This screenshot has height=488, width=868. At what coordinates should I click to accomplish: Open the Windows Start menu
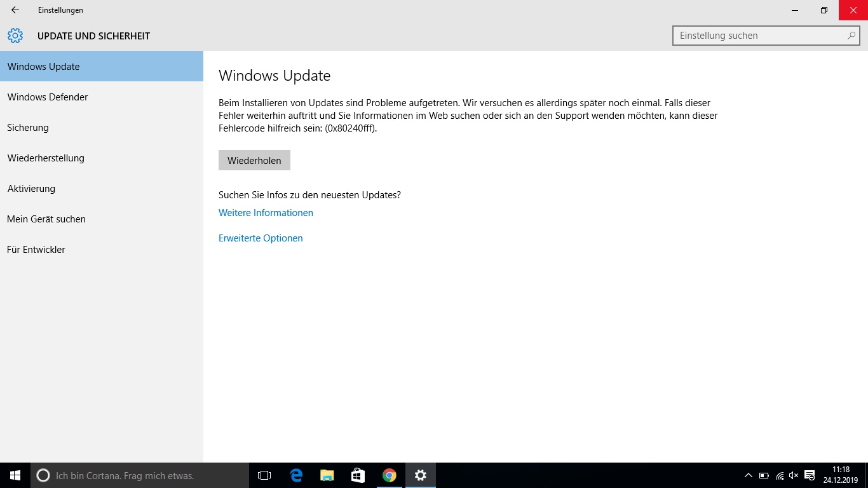(x=15, y=475)
